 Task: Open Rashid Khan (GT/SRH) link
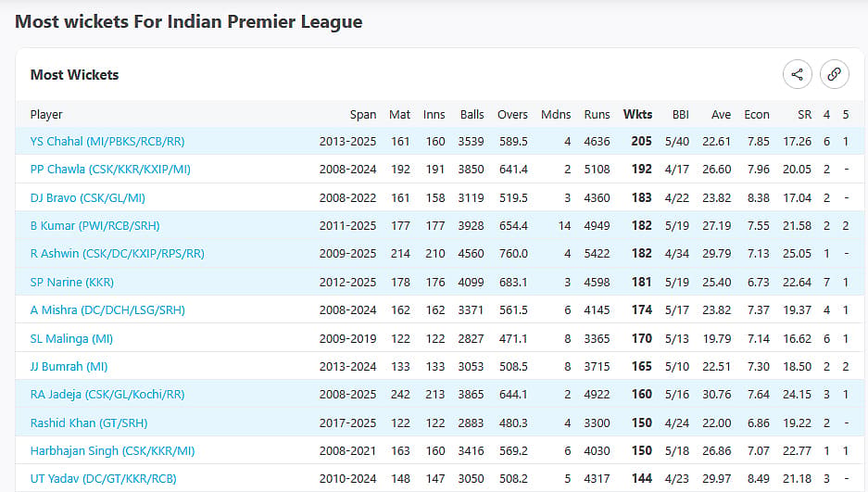89,423
